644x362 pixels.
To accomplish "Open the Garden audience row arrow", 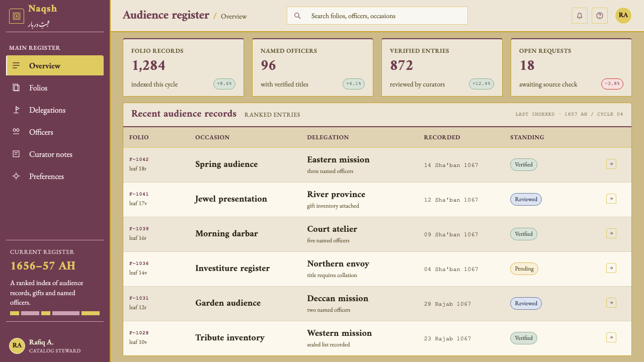I will pos(611,303).
